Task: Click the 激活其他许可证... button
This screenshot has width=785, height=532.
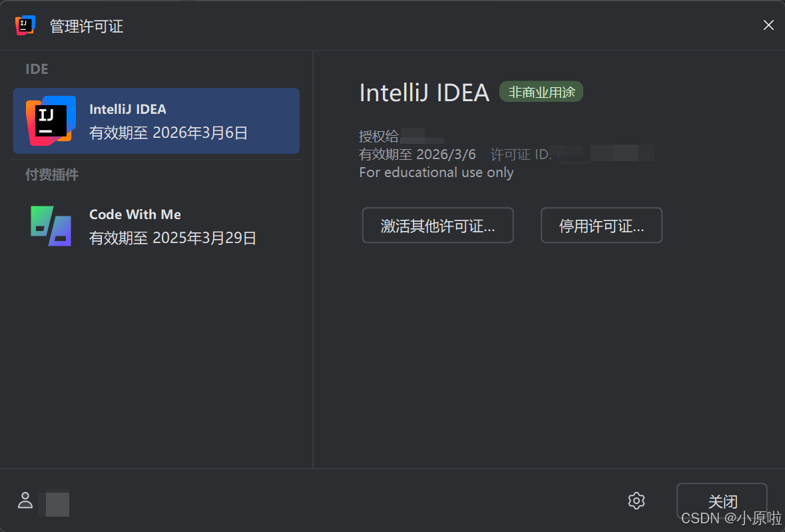Action: tap(437, 226)
